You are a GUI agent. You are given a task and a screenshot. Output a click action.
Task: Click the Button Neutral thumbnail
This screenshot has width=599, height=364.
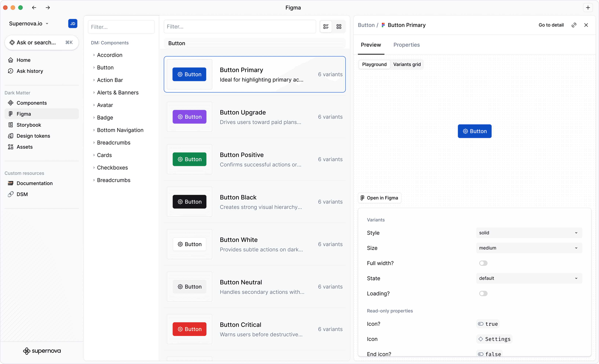tap(189, 287)
